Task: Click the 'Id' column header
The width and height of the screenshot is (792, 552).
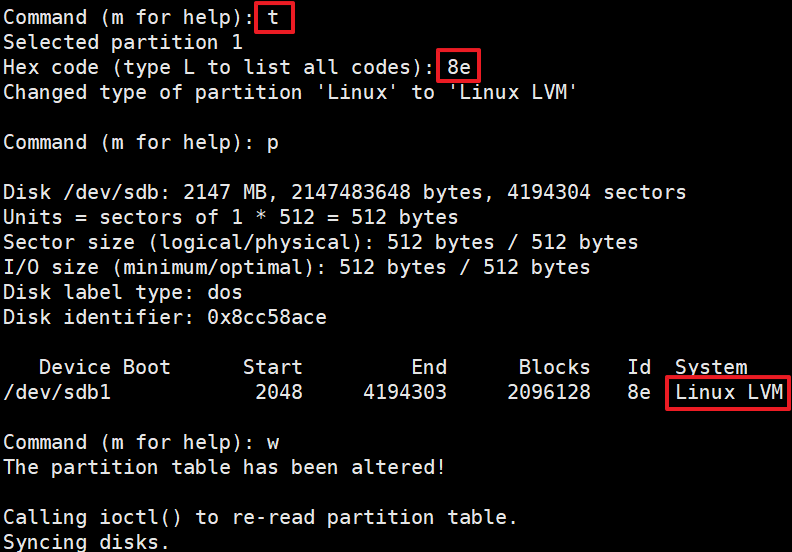Action: coord(639,367)
